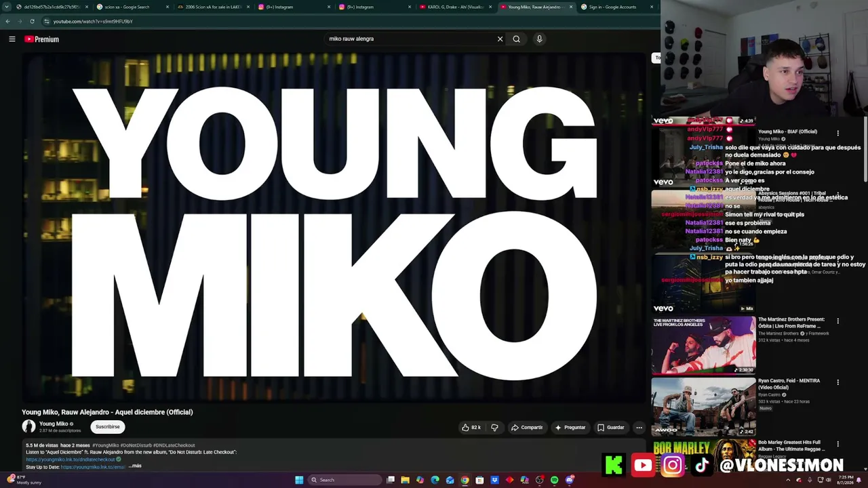Reload the page in the browser

point(32,21)
